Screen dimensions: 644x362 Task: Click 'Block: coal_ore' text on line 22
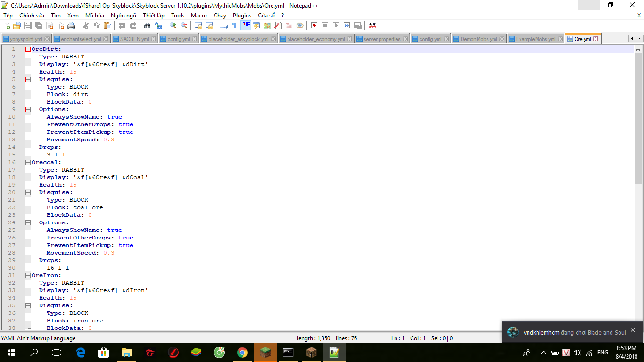click(x=74, y=207)
